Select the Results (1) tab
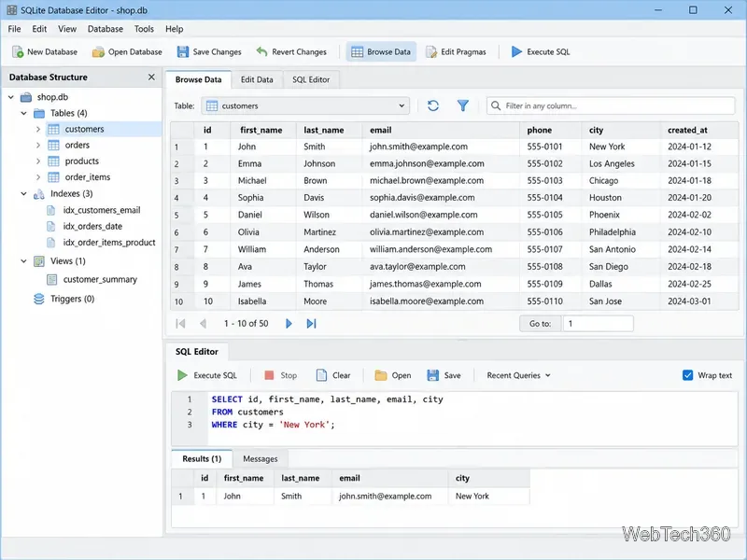The image size is (747, 560). pos(202,459)
